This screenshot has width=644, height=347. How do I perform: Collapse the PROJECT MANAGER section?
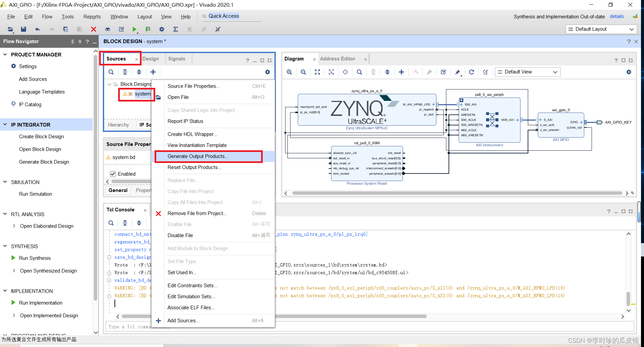point(5,54)
